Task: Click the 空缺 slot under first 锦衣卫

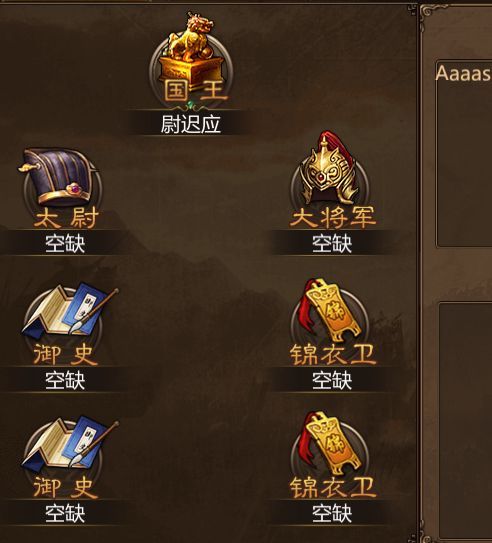Action: (x=332, y=380)
